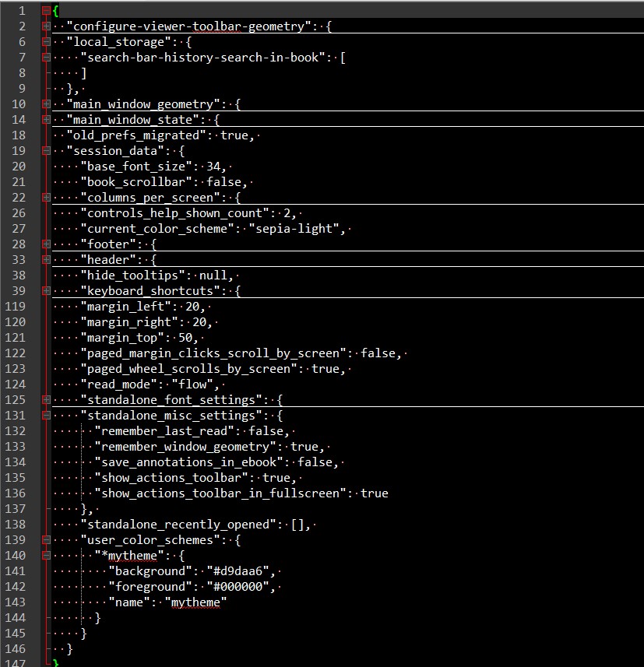Collapse the *mytheme block
Viewport: 644px width, 667px height.
click(x=47, y=556)
